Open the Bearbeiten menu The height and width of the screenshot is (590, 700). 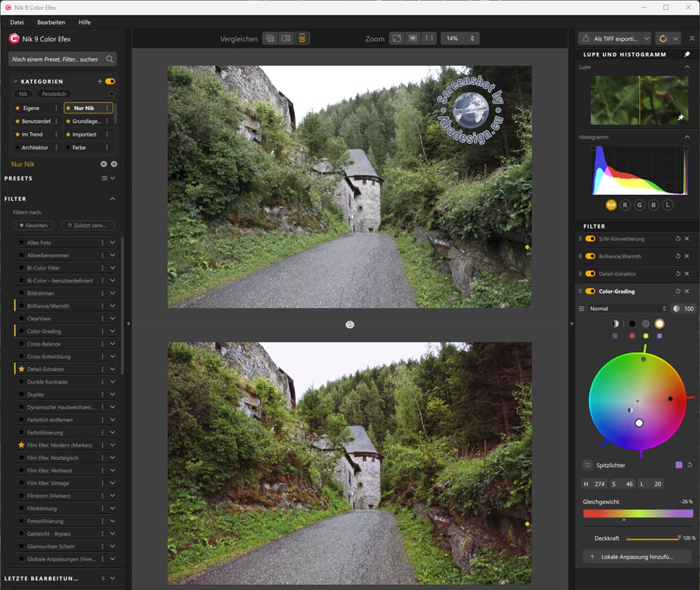pyautogui.click(x=51, y=22)
